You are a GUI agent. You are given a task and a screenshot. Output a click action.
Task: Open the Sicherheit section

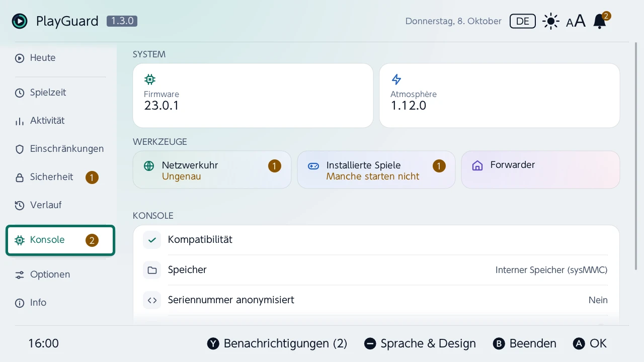[60, 177]
